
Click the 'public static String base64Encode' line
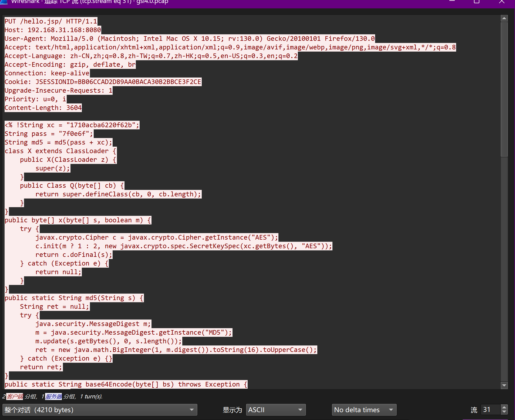pos(126,384)
